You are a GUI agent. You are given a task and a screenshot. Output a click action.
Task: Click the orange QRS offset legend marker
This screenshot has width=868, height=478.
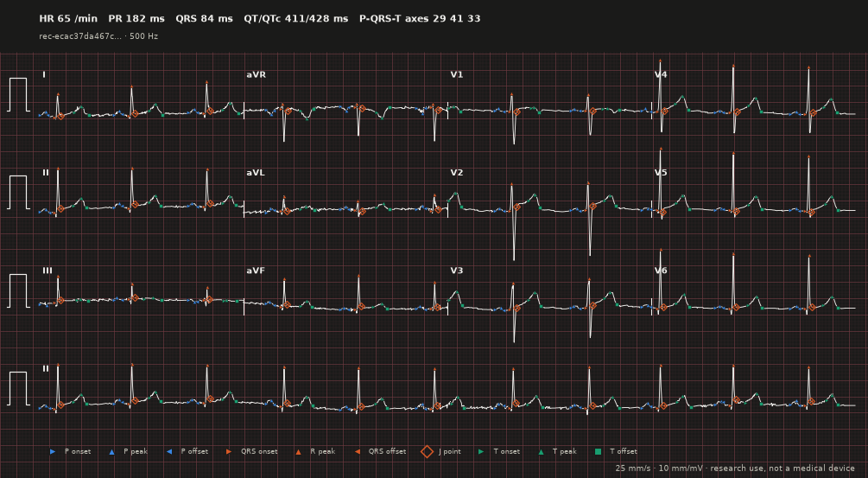tap(357, 451)
